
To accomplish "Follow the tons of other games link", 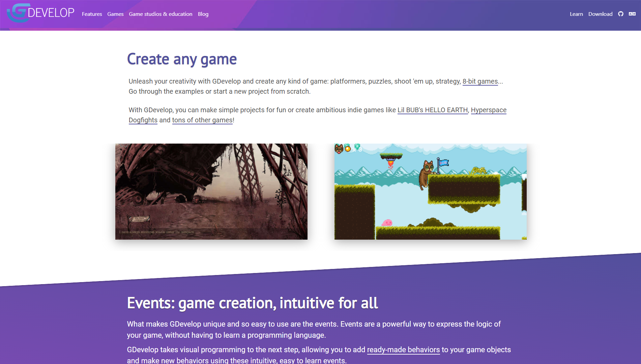I will pos(202,120).
